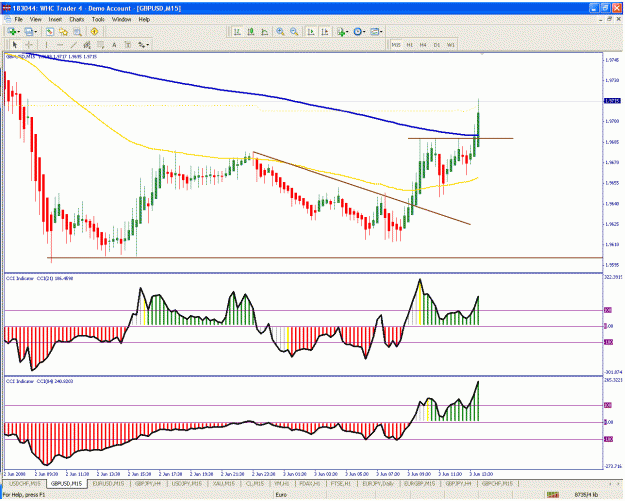
Task: Select the Equidistant Channel tool
Action: (87, 45)
